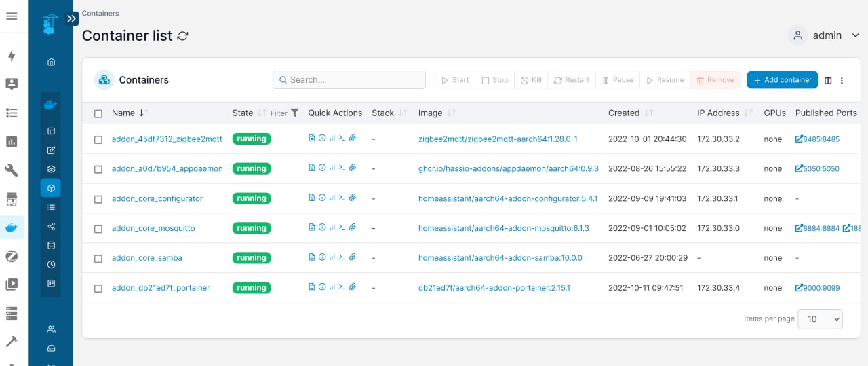Open Portainer Dashboard icon in sidebar
This screenshot has height=366, width=868.
pos(51,131)
